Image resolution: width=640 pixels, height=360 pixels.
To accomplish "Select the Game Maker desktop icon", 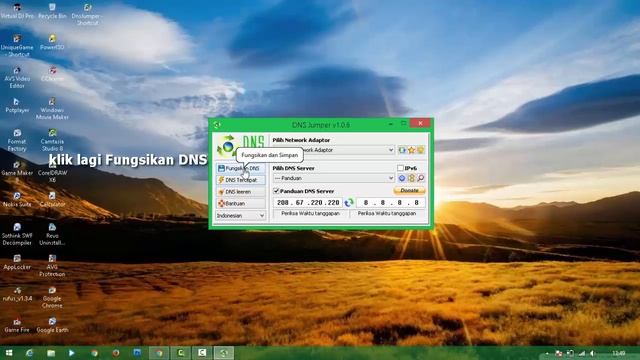I will (17, 171).
